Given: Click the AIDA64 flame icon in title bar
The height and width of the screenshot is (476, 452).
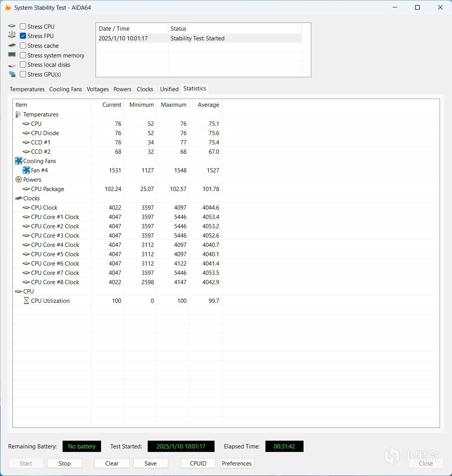Looking at the screenshot, I should click(8, 7).
